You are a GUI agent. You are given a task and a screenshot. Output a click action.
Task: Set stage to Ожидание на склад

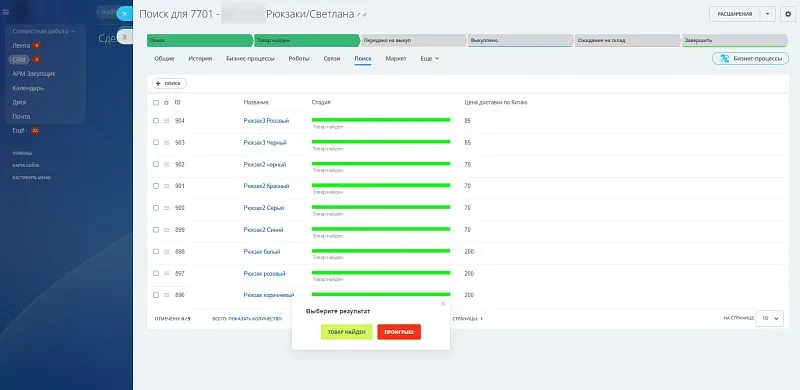point(628,40)
